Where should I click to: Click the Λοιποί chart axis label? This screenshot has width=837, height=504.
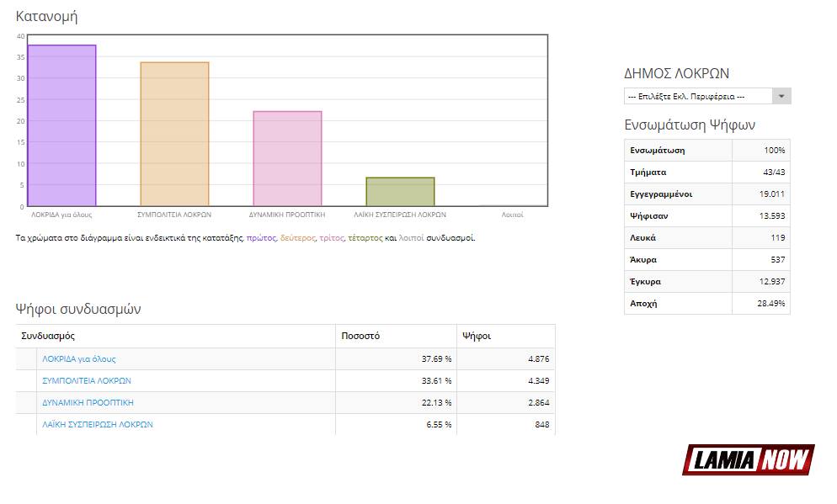513,215
